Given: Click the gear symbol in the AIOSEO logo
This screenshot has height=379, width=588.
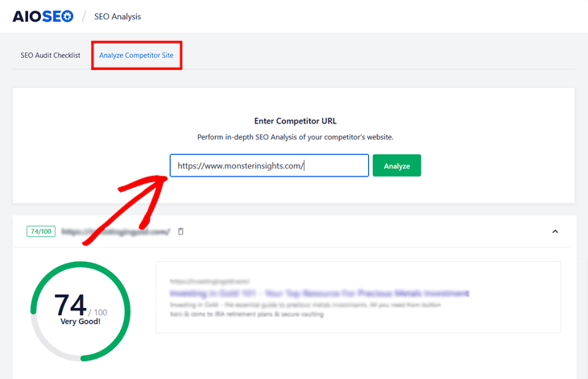Looking at the screenshot, I should point(67,16).
